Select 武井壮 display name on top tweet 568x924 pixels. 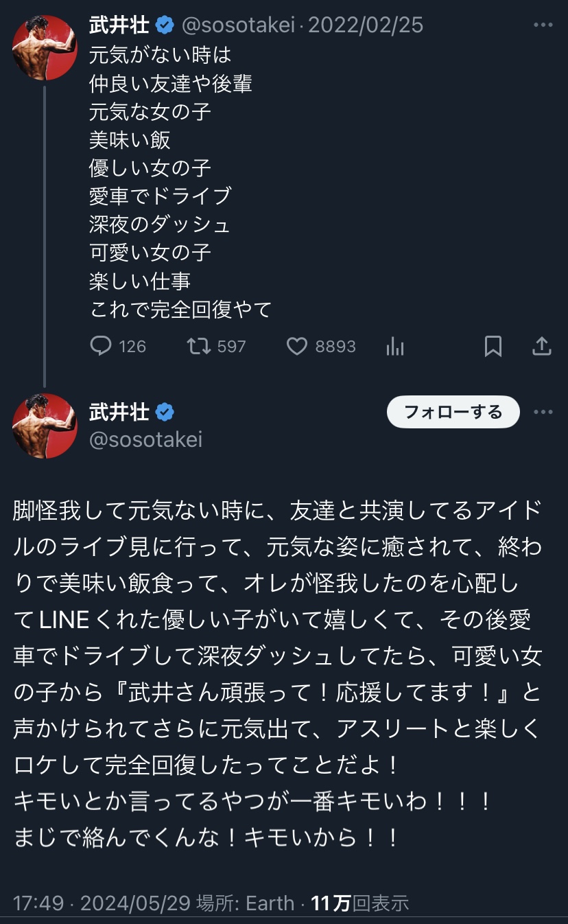pyautogui.click(x=119, y=25)
